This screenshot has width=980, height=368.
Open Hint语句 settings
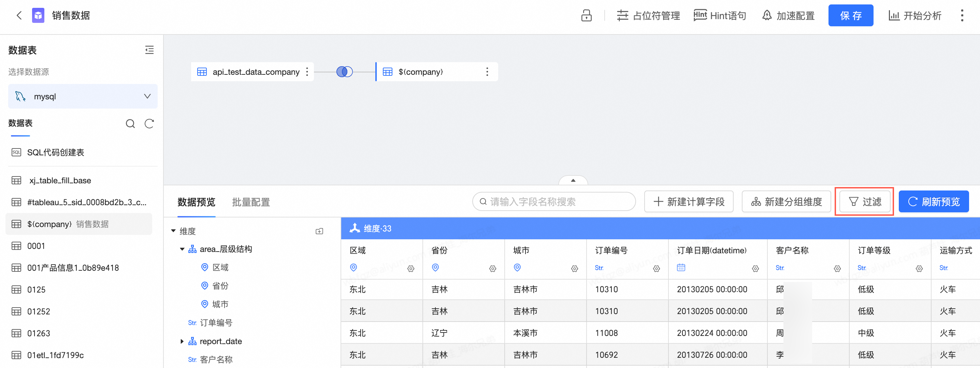[x=719, y=15]
